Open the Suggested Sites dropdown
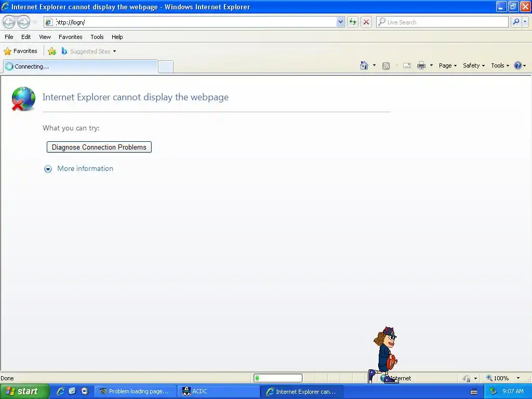 click(x=89, y=51)
